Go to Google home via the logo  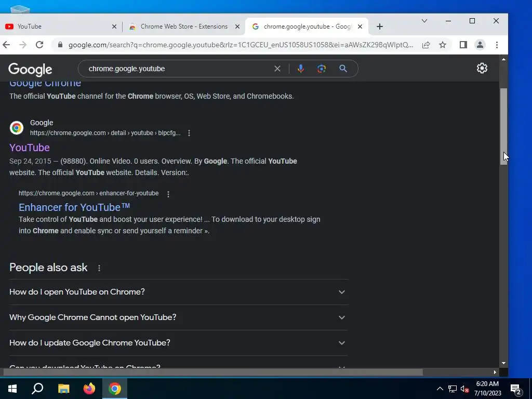[30, 70]
